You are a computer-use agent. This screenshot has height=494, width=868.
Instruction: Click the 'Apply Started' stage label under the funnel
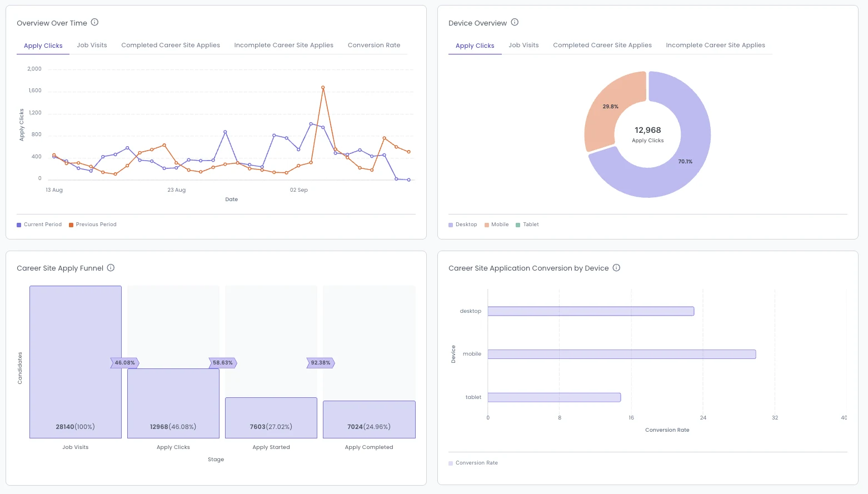(271, 447)
